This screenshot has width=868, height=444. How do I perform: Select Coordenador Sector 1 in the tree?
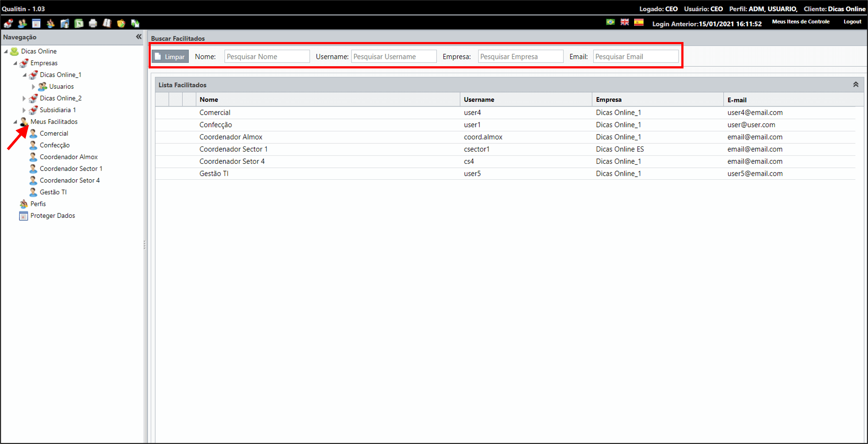(71, 169)
